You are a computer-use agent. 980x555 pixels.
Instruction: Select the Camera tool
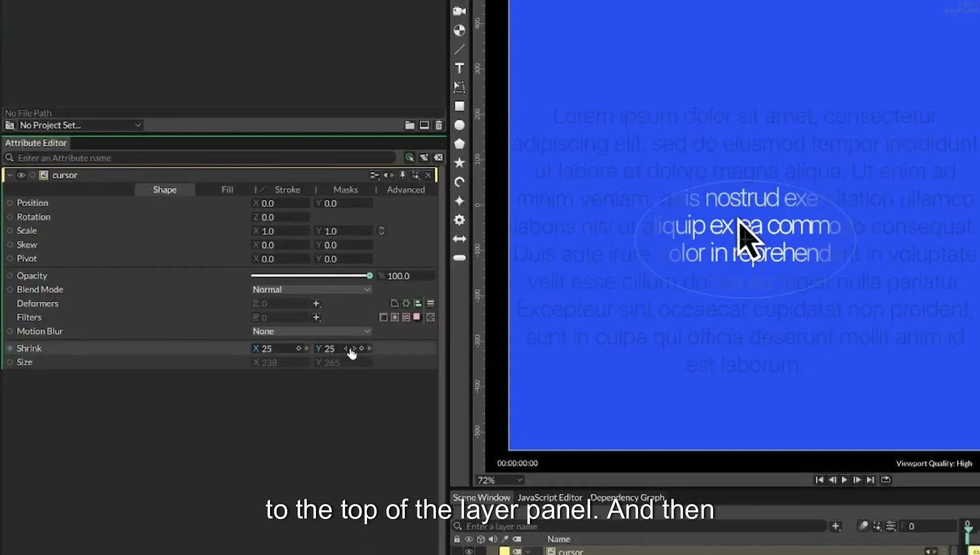coord(459,11)
